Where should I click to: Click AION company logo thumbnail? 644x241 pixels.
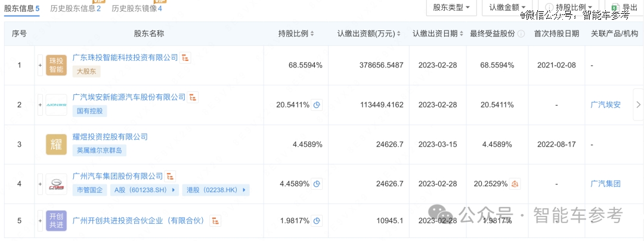(x=56, y=105)
